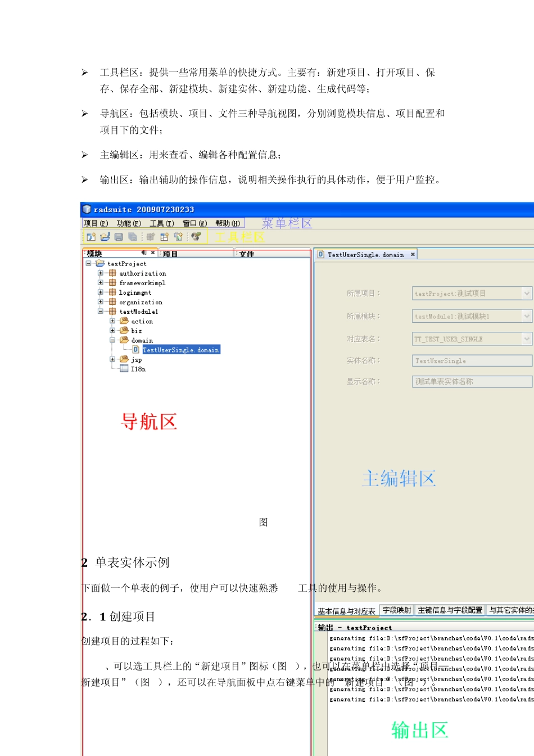Click the organization module icon
The image size is (534, 756).
pos(112,301)
